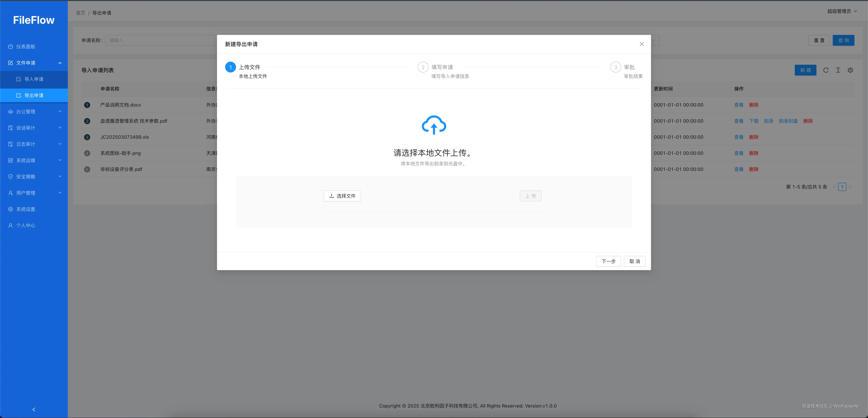Viewport: 868px width, 418px height.
Task: Close the 新建导出申请 dialog with the X
Action: (x=642, y=44)
